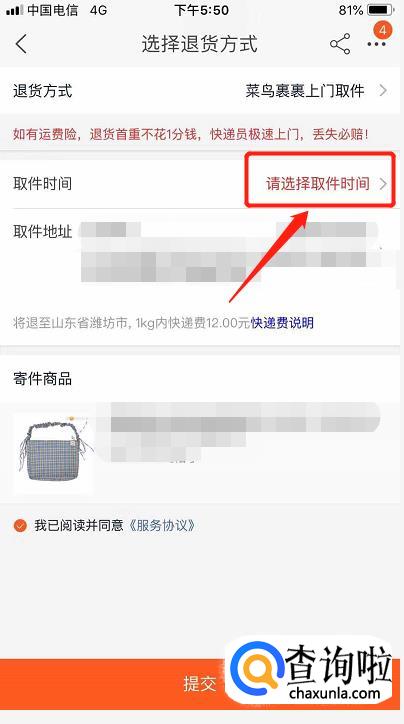The height and width of the screenshot is (724, 404).
Task: Open the share icon in header
Action: 340,44
